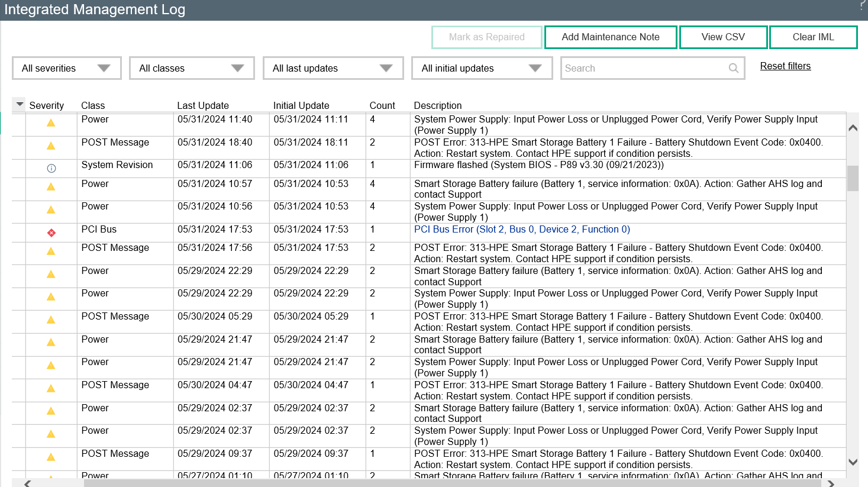Click the horizontal scroll left arrow

(27, 483)
